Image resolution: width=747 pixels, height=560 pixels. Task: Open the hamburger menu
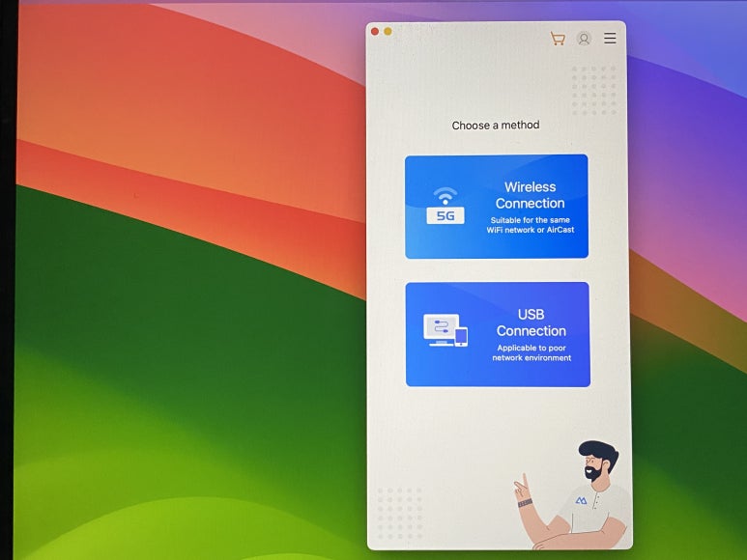coord(611,38)
